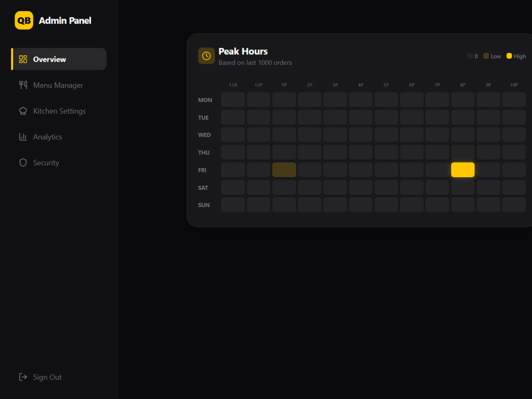This screenshot has height=399, width=532.
Task: Click the '5P' column header
Action: tap(386, 85)
